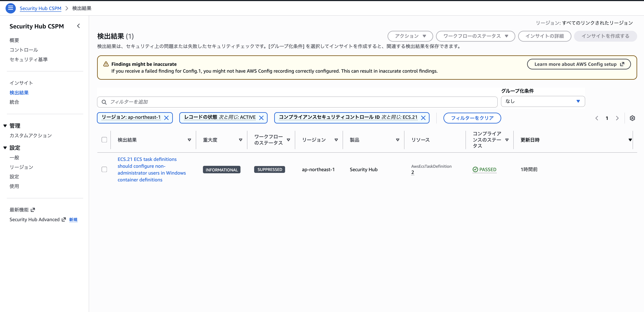The width and height of the screenshot is (644, 312).
Task: Click the レコードの状態 ACTIVE filter chip text
Action: pos(220,117)
